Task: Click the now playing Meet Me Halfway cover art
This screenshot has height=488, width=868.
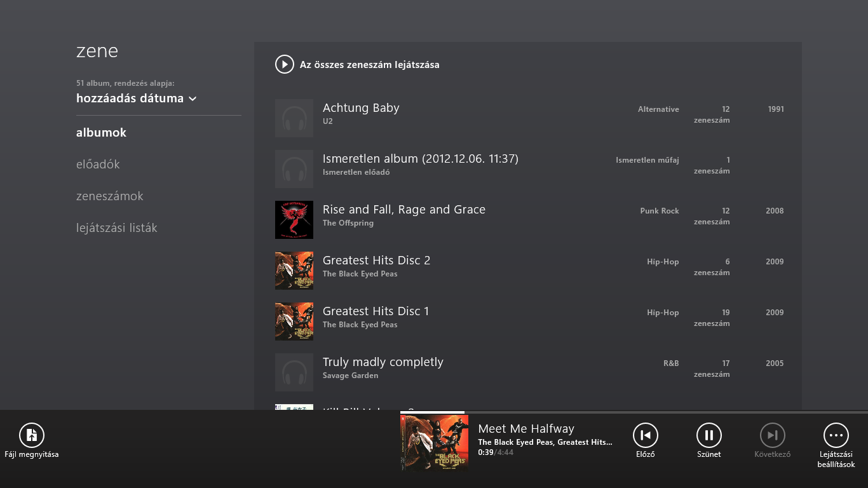Action: click(435, 443)
